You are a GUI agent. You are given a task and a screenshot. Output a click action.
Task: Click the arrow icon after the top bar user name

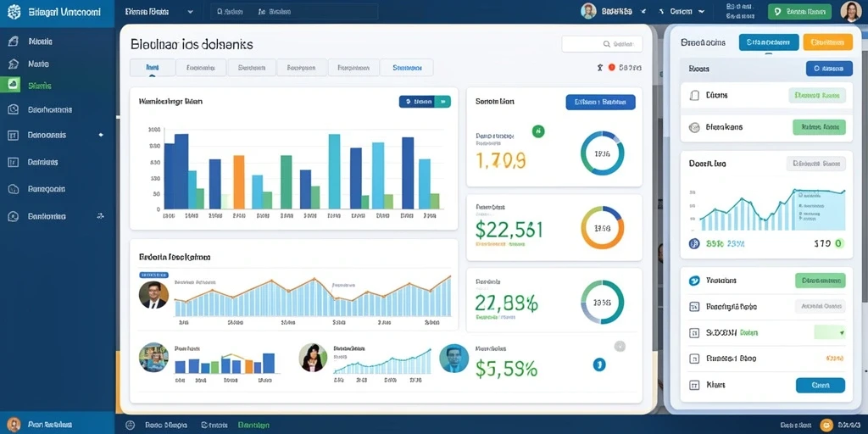[x=644, y=11]
